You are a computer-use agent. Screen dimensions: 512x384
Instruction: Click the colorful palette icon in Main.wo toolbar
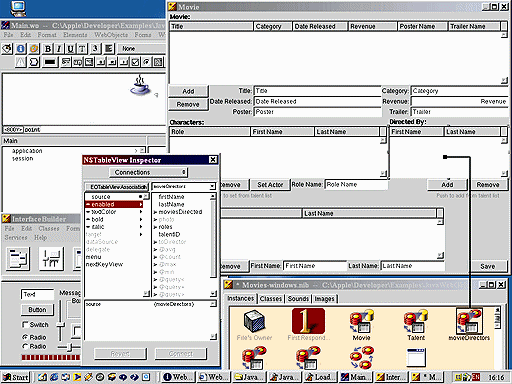34,49
